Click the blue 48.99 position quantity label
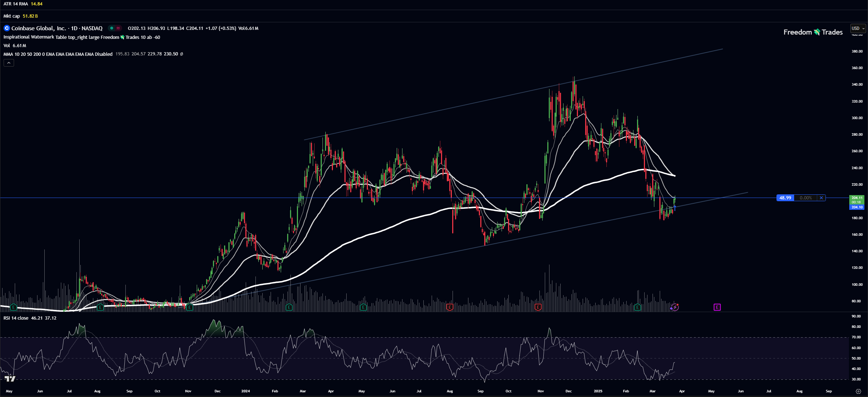The image size is (868, 397). point(785,198)
